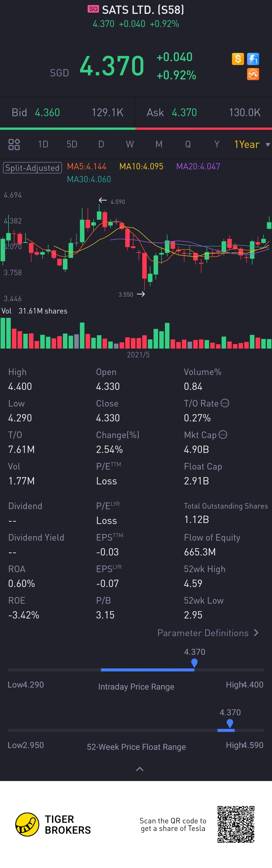Select the 5D chart tab
Image resolution: width=272 pixels, height=868 pixels.
click(x=72, y=144)
